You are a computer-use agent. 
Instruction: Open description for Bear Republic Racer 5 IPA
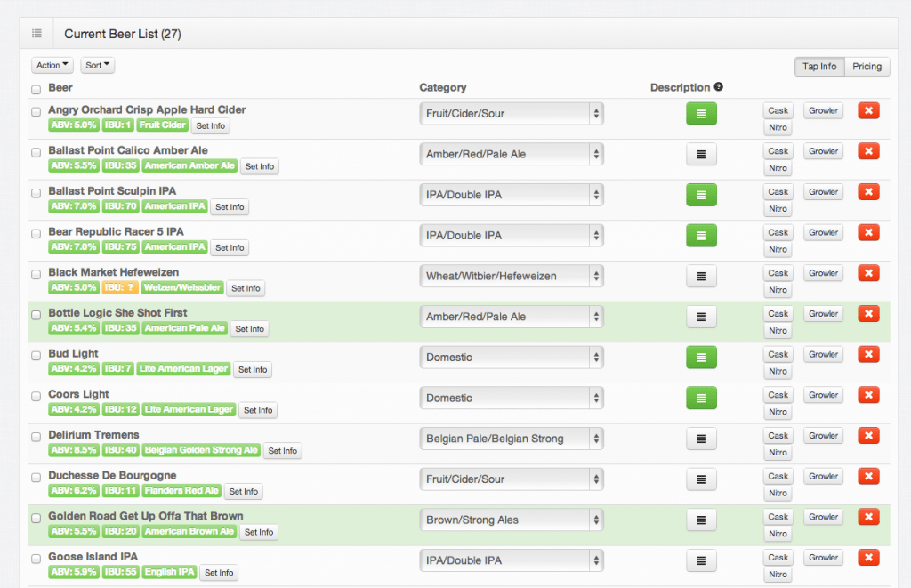701,236
